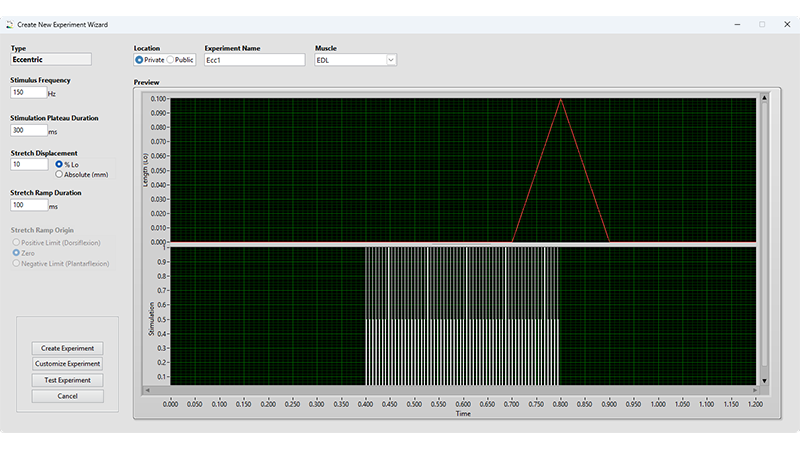Image resolution: width=800 pixels, height=450 pixels.
Task: Focus the Experiment Name text field
Action: (x=253, y=60)
